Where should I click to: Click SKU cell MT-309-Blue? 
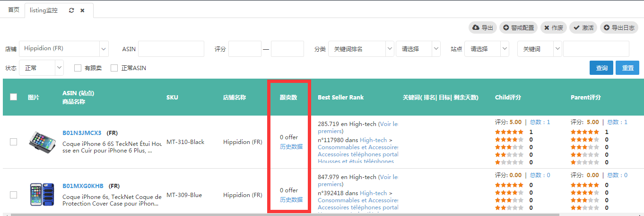point(184,195)
